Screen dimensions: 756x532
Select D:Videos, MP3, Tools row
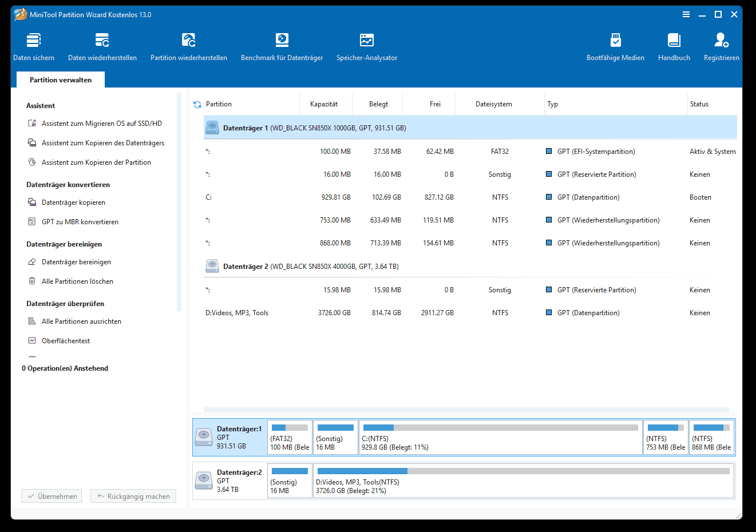coord(470,313)
